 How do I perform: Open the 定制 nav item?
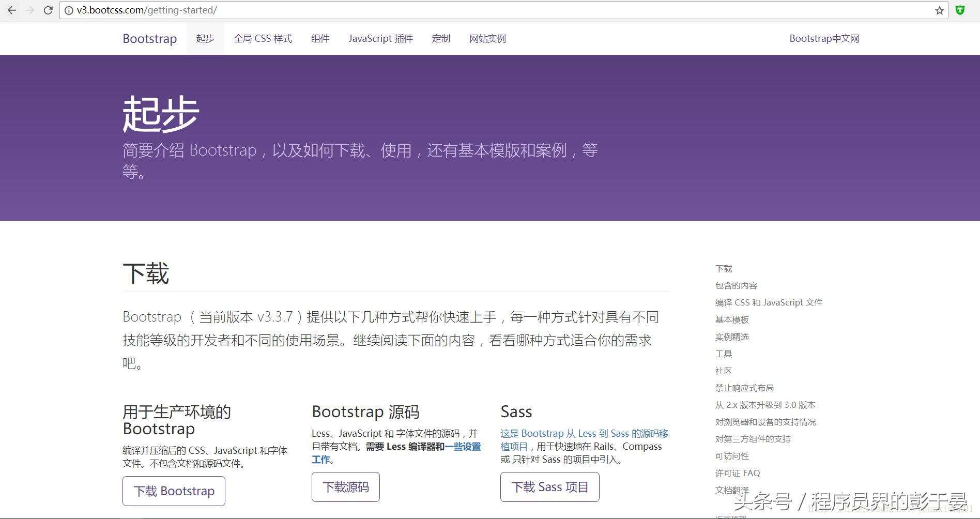(441, 39)
